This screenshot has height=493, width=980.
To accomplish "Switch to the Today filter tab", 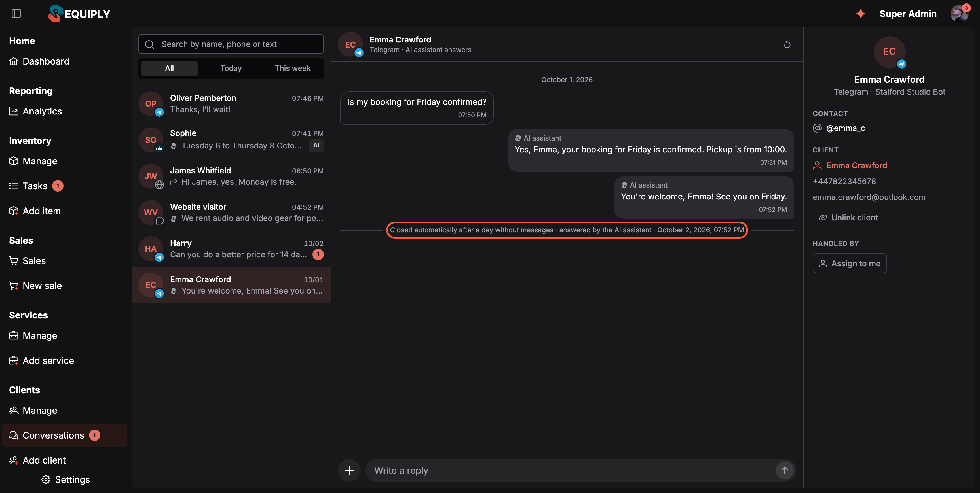I will (x=231, y=68).
